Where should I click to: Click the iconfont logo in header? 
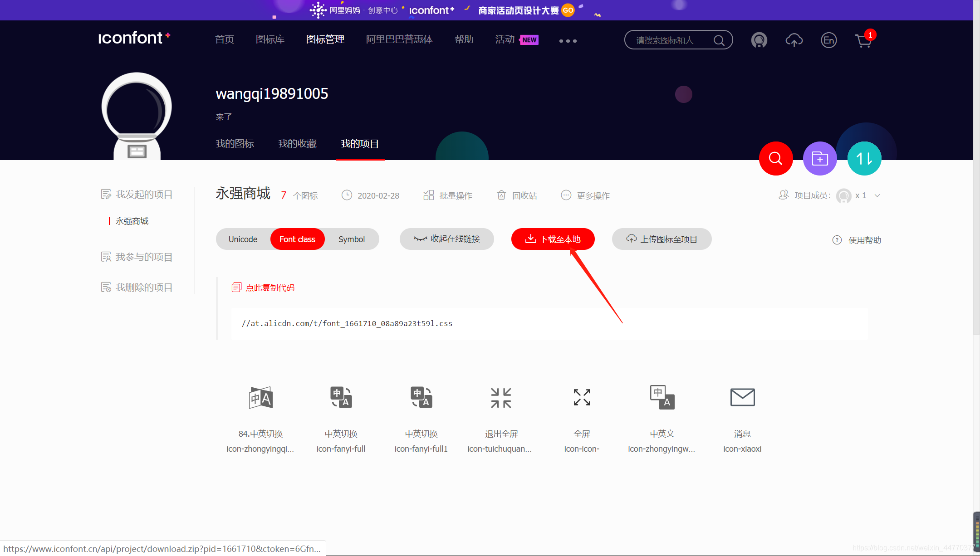(134, 38)
